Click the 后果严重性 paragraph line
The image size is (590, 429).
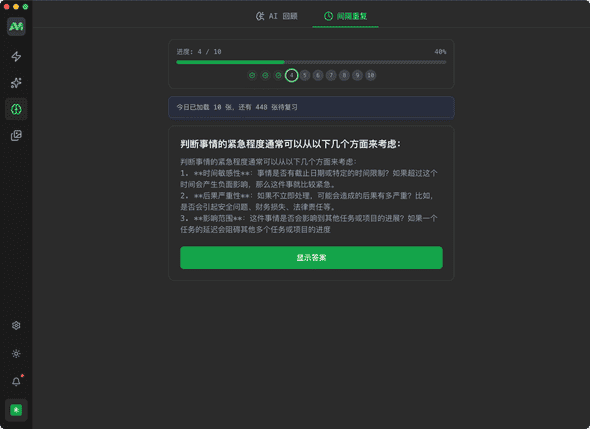pyautogui.click(x=307, y=201)
